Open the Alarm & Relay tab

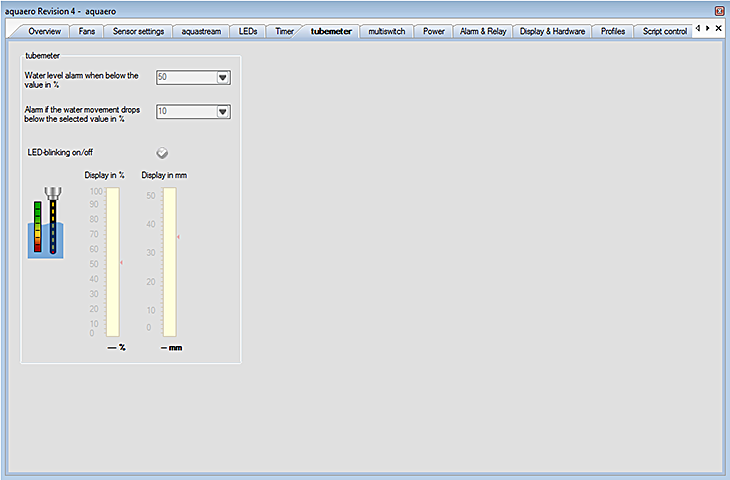point(483,32)
